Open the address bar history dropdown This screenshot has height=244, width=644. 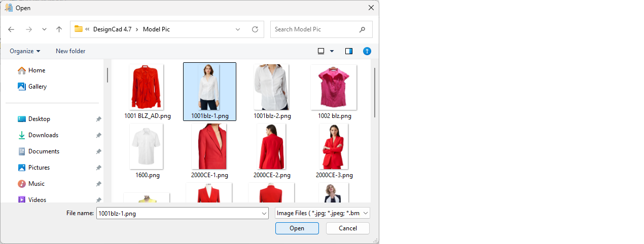238,29
